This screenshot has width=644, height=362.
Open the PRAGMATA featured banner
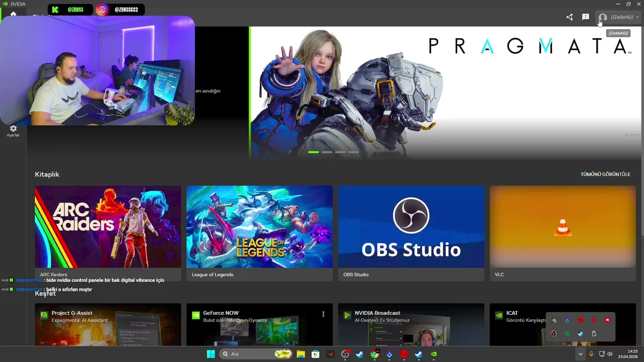(445, 93)
